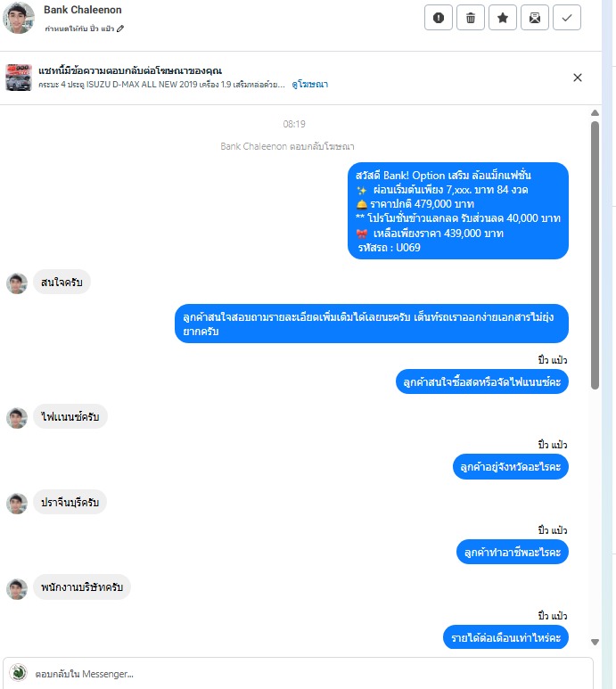Select the สนใจครับ customer message bubble

tap(62, 282)
